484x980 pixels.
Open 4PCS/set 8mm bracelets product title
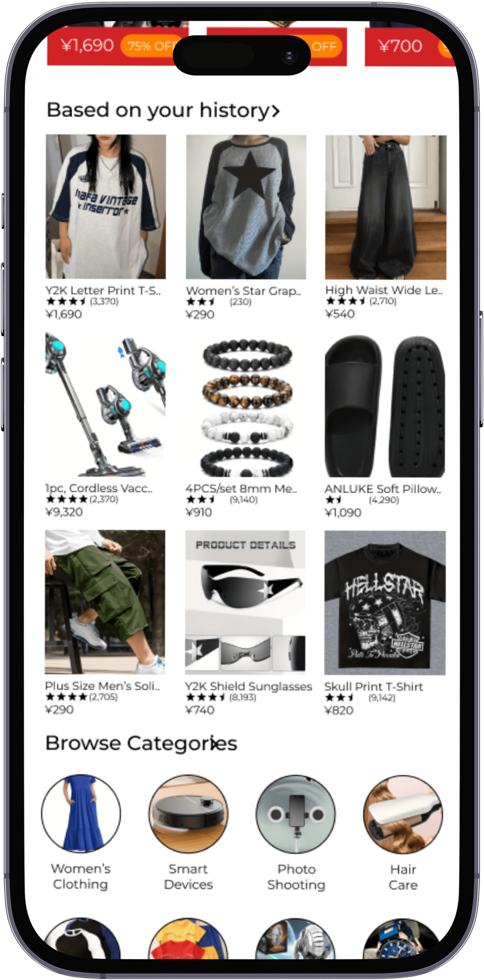(x=241, y=489)
